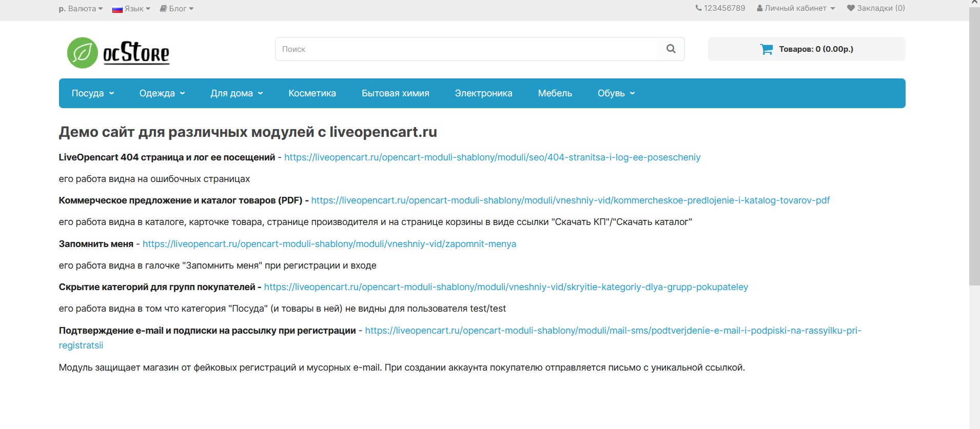Click the user icon for Личный кабинет
Screen dimensions: 980x429
pos(760,8)
